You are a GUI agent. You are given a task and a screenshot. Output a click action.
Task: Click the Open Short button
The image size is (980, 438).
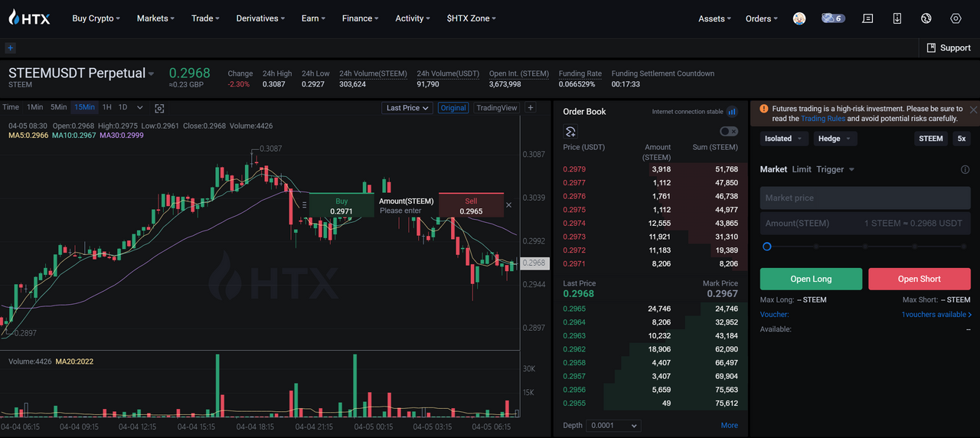pyautogui.click(x=920, y=279)
